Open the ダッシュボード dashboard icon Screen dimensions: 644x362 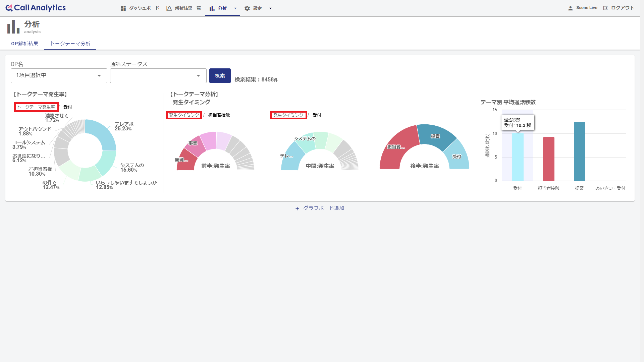coord(123,8)
